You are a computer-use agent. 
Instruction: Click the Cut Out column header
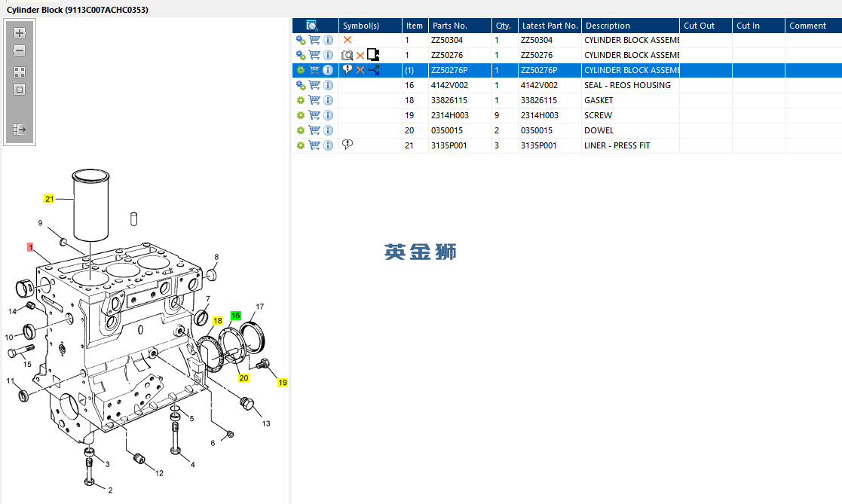(706, 26)
